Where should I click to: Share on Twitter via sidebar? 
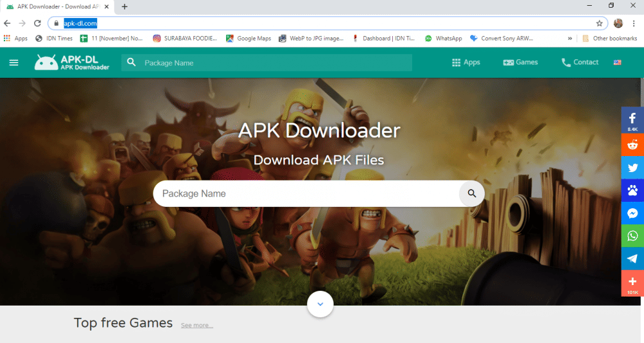(x=632, y=168)
